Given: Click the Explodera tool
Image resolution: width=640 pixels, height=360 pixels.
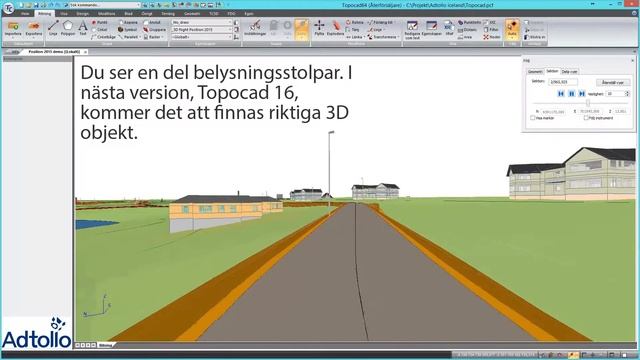Looking at the screenshot, I should pos(336,29).
